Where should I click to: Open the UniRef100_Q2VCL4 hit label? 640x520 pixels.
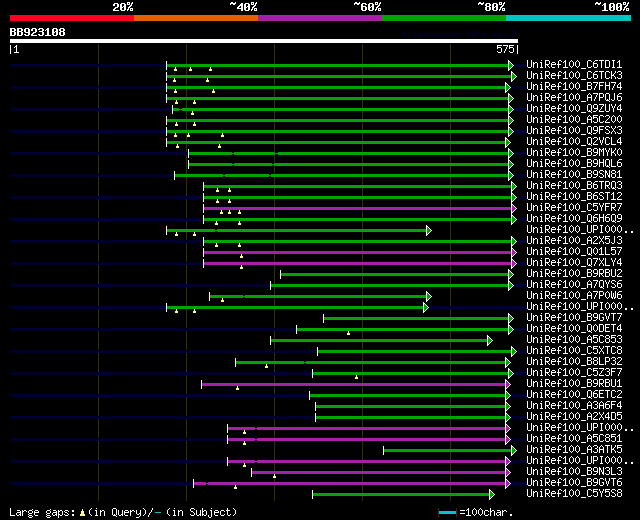[574, 142]
